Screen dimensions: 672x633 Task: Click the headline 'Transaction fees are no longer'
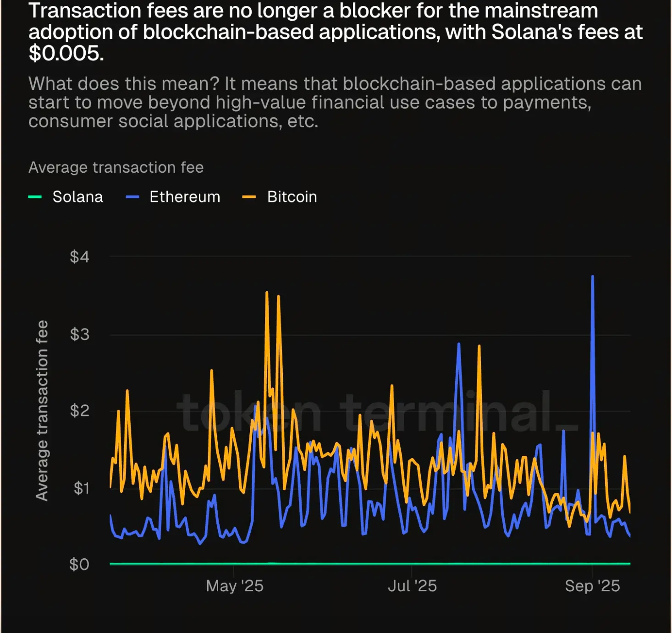336,32
